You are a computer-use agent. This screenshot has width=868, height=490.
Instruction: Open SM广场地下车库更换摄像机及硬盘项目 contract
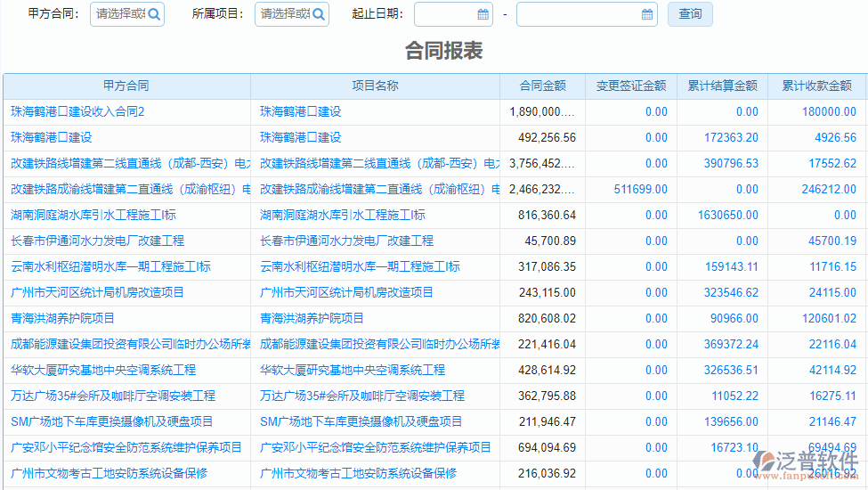point(112,422)
